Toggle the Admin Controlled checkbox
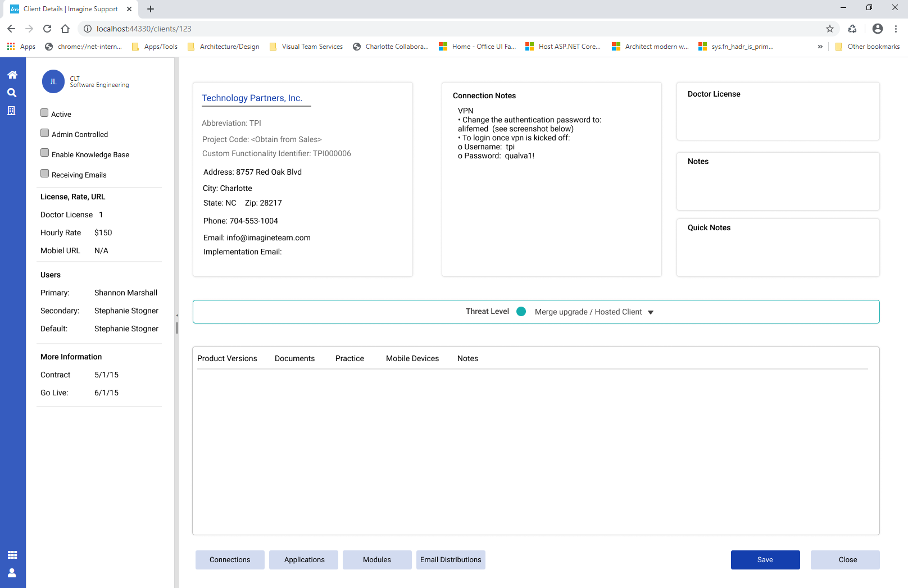 click(44, 133)
